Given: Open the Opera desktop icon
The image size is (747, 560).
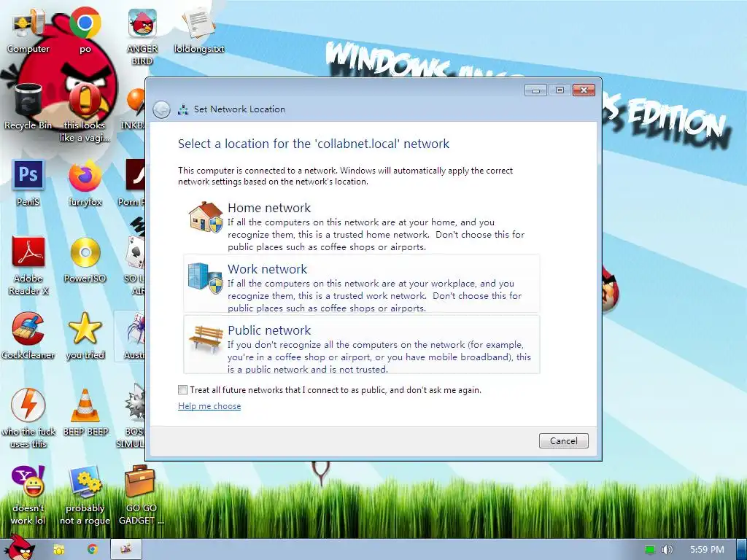Looking at the screenshot, I should point(85,112).
